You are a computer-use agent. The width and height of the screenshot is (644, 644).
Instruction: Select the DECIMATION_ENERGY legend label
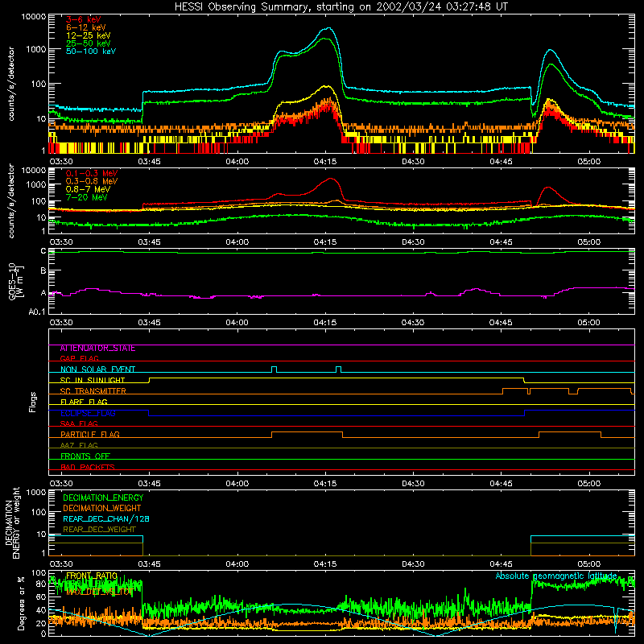coord(103,497)
